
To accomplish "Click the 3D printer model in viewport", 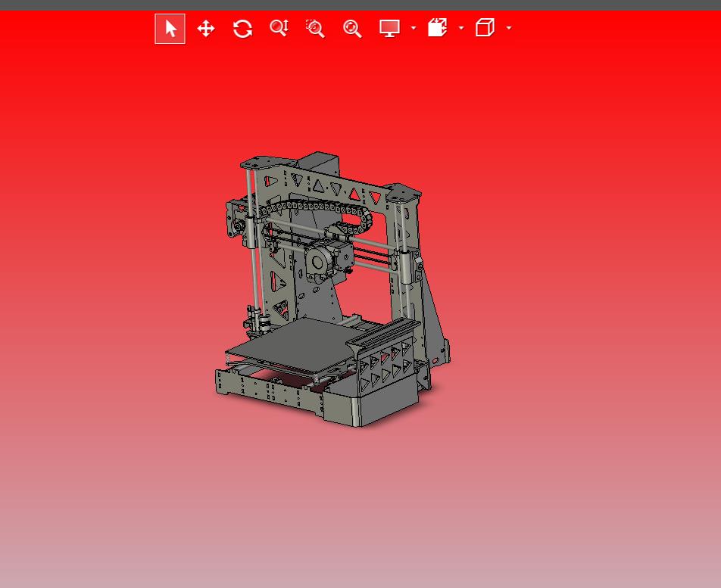I will pos(332,288).
